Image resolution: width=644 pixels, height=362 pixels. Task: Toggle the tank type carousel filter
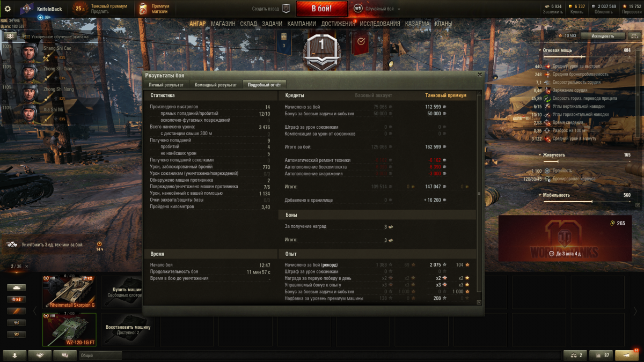pos(16,288)
